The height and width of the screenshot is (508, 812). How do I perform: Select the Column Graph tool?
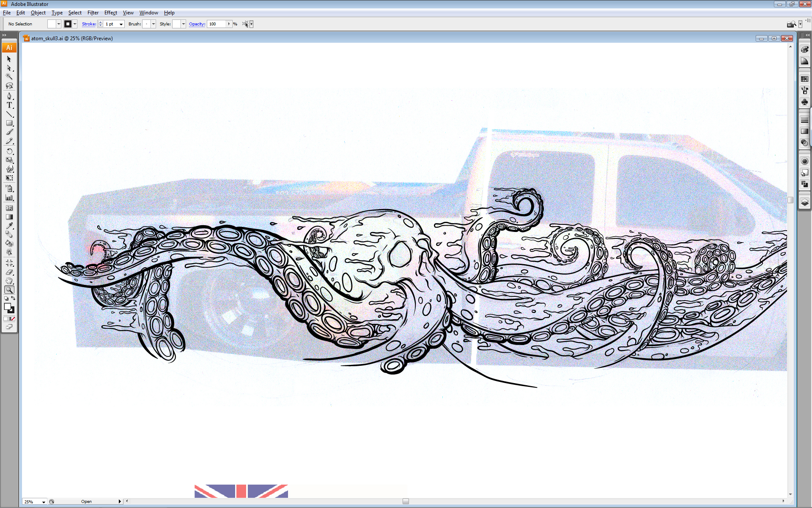9,197
